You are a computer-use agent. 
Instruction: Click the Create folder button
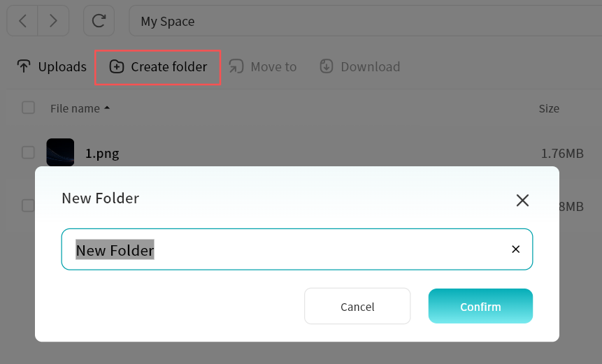click(x=158, y=67)
